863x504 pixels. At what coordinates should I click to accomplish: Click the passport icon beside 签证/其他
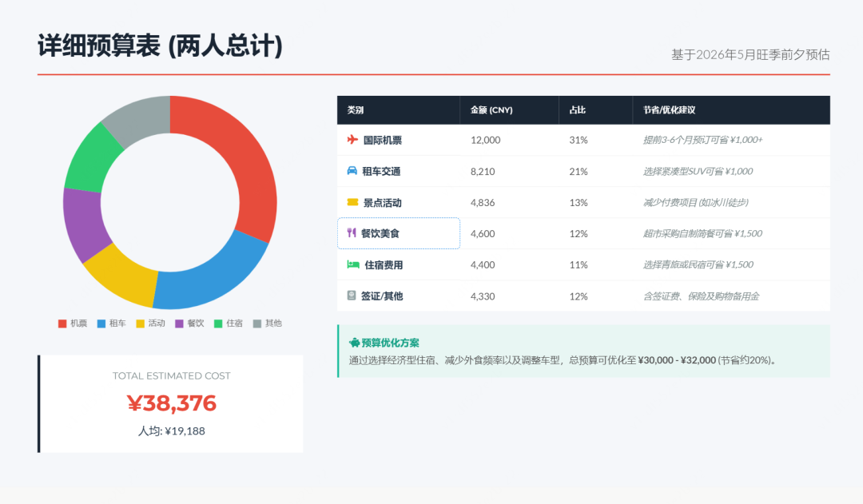[x=352, y=296]
